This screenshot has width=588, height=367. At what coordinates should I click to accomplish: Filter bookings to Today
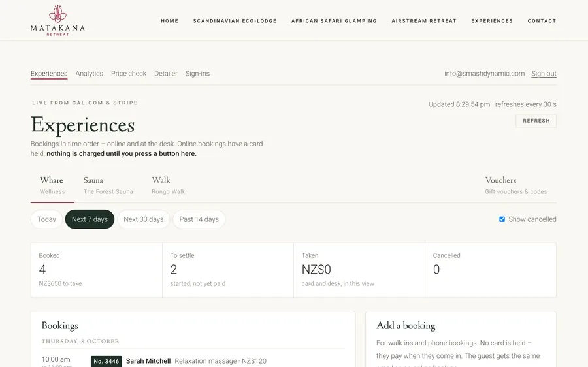pos(46,219)
